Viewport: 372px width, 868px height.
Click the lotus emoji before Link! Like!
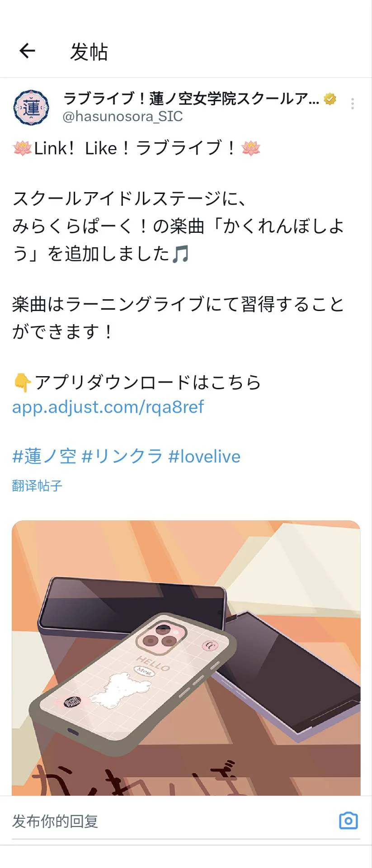(x=22, y=148)
